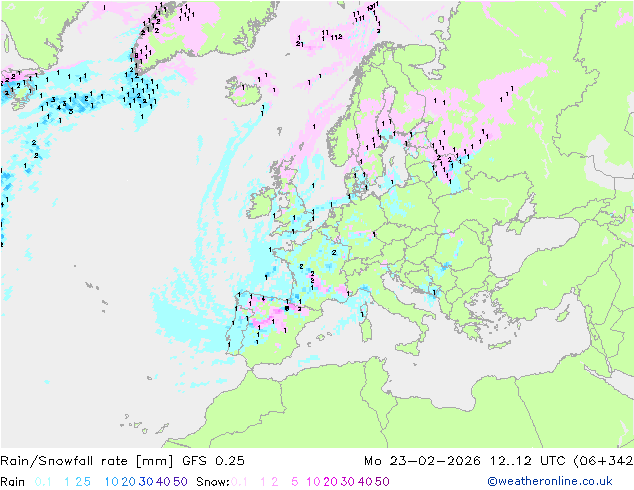Click the 'Snow:' legend label
Image resolution: width=634 pixels, height=490 pixels.
click(213, 482)
